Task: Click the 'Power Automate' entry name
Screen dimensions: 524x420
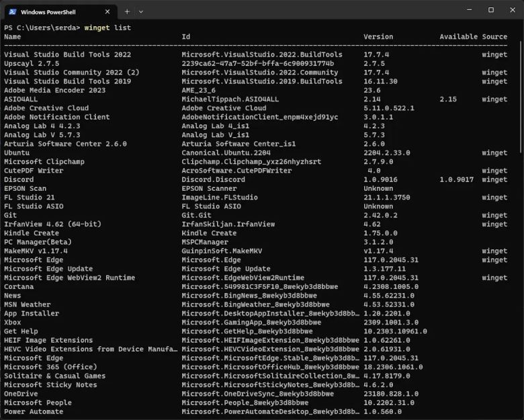Action: (x=33, y=412)
